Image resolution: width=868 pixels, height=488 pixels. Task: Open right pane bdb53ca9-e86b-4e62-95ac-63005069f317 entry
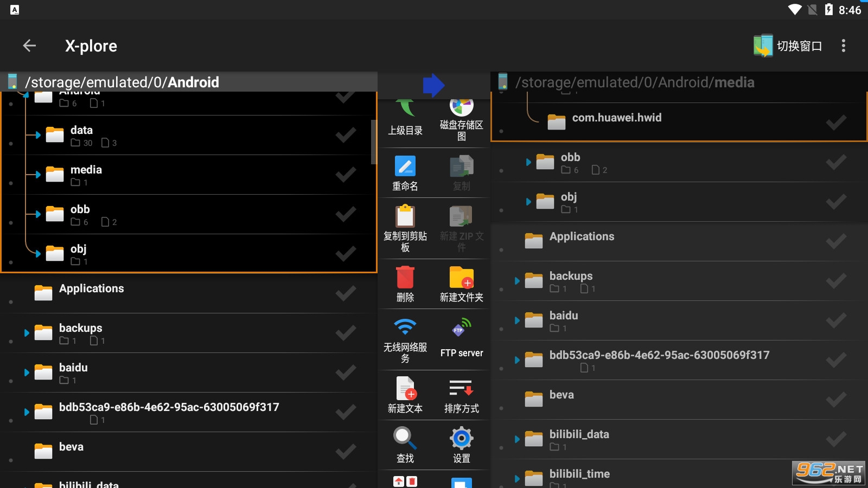pos(679,360)
